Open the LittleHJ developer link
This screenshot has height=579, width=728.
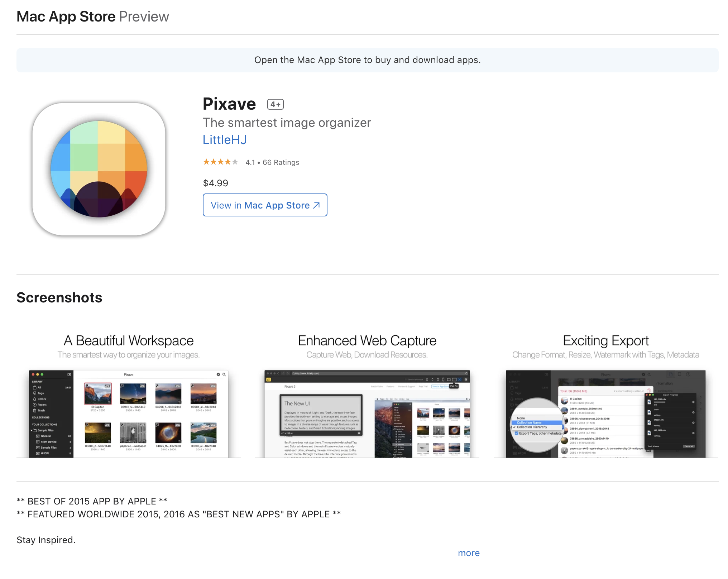tap(225, 140)
